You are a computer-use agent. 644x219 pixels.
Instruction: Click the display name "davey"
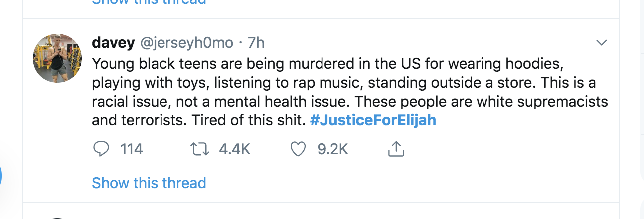[x=113, y=43]
